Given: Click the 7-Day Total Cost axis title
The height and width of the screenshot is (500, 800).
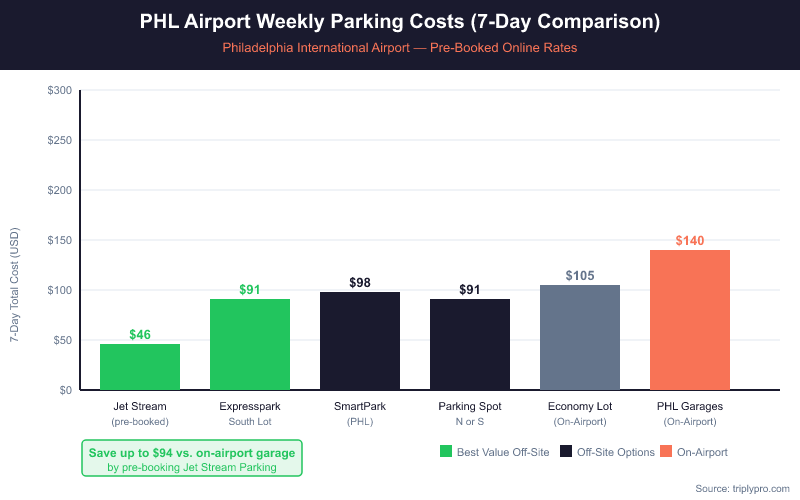Looking at the screenshot, I should pos(15,290).
